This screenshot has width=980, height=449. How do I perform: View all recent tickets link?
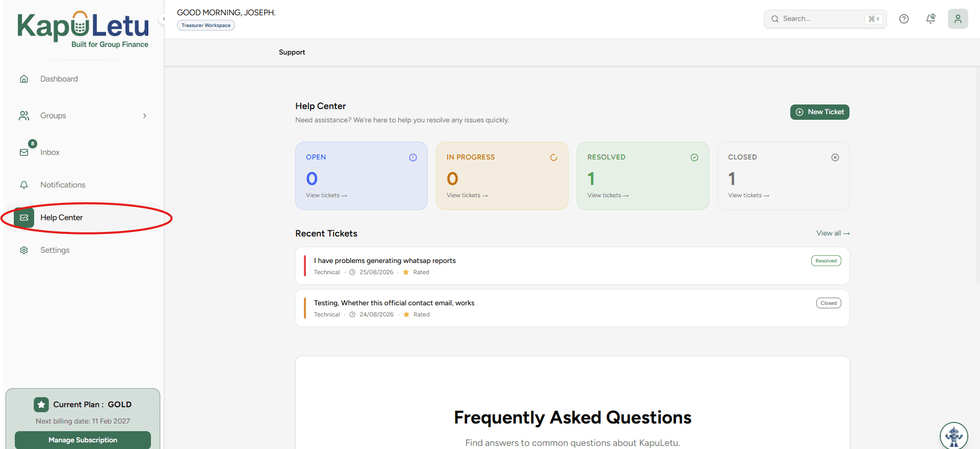[833, 233]
